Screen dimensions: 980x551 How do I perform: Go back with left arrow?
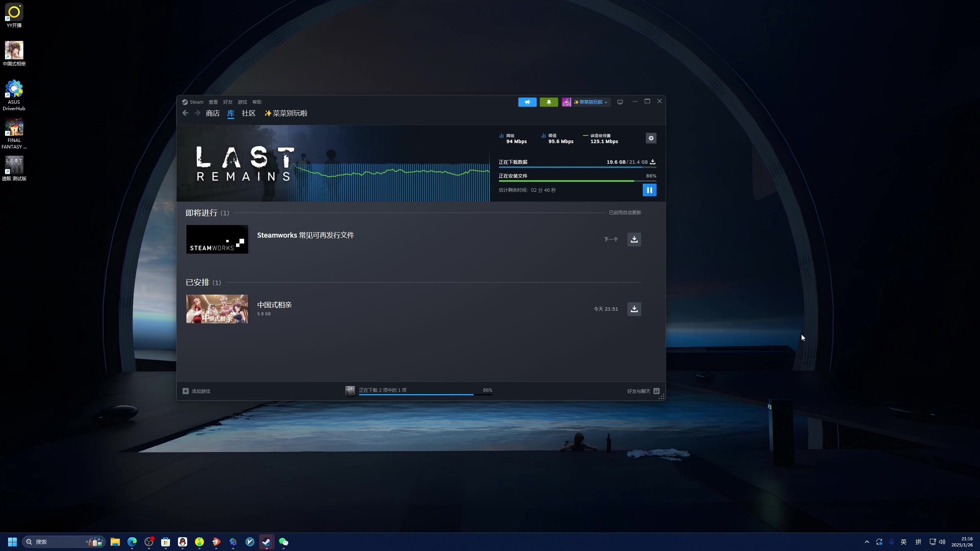click(185, 113)
